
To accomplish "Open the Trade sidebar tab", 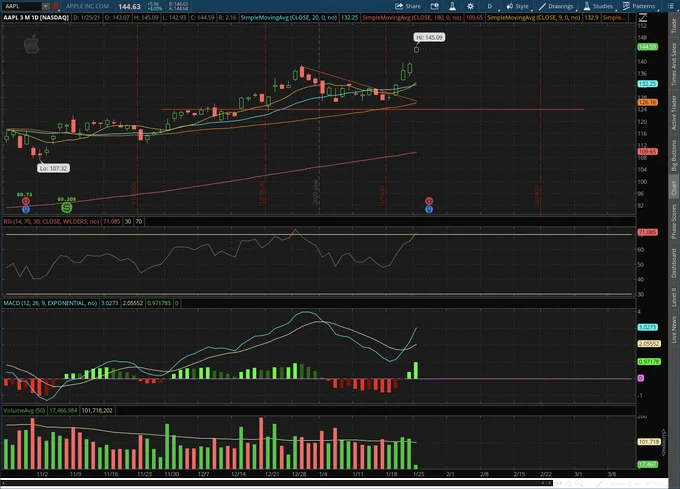I will pyautogui.click(x=673, y=26).
